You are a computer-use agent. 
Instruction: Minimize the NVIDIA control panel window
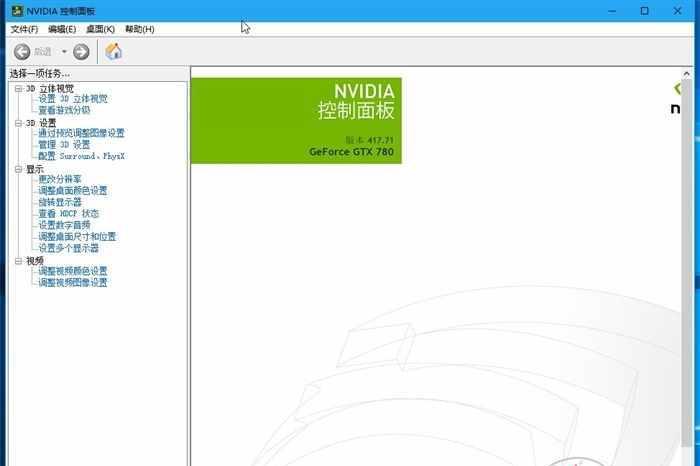pyautogui.click(x=612, y=11)
